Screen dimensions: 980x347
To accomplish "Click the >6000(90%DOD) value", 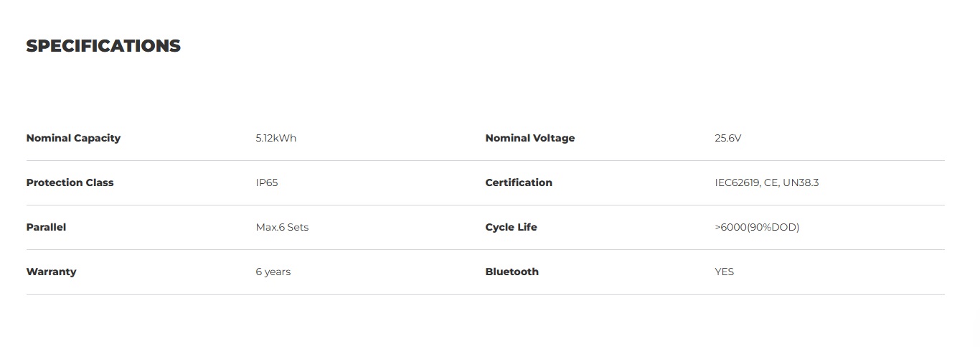I will tap(757, 227).
